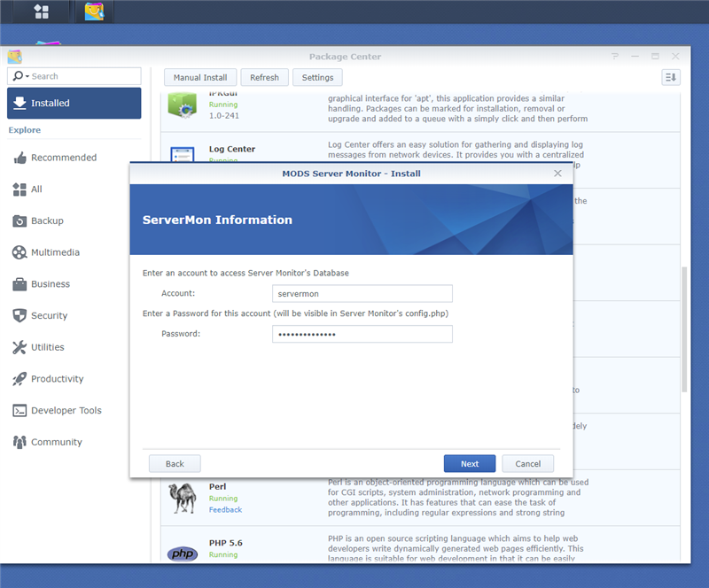Click the Community people icon
709x588 pixels.
click(x=19, y=442)
